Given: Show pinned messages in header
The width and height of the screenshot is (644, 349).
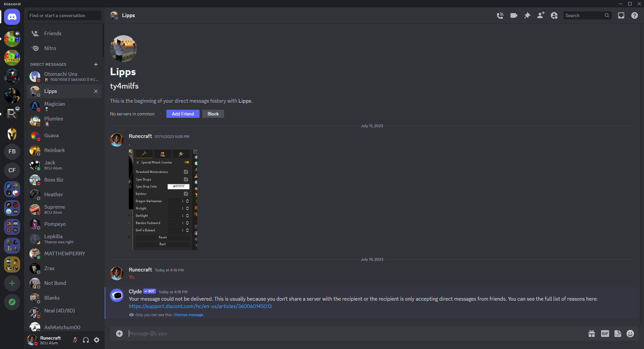Looking at the screenshot, I should coord(527,15).
